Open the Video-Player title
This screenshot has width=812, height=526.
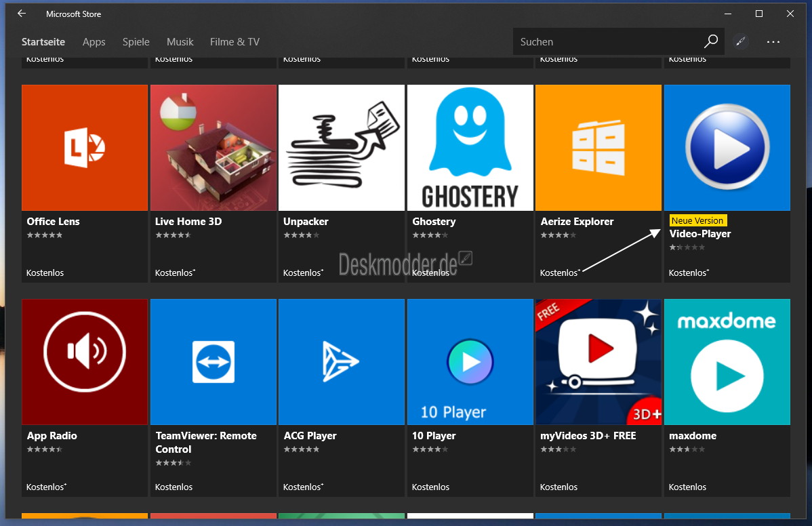(700, 234)
